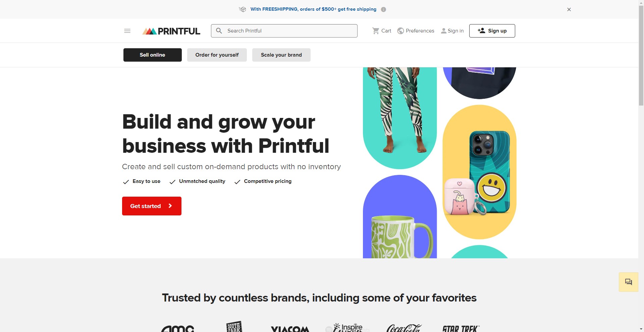Select the Sell online tab
This screenshot has width=644, height=332.
click(152, 55)
